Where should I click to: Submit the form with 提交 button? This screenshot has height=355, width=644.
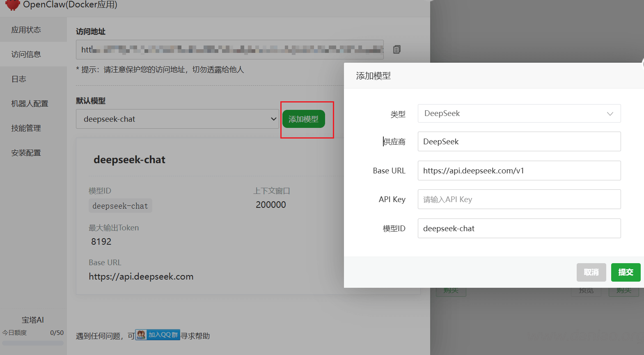pos(626,272)
